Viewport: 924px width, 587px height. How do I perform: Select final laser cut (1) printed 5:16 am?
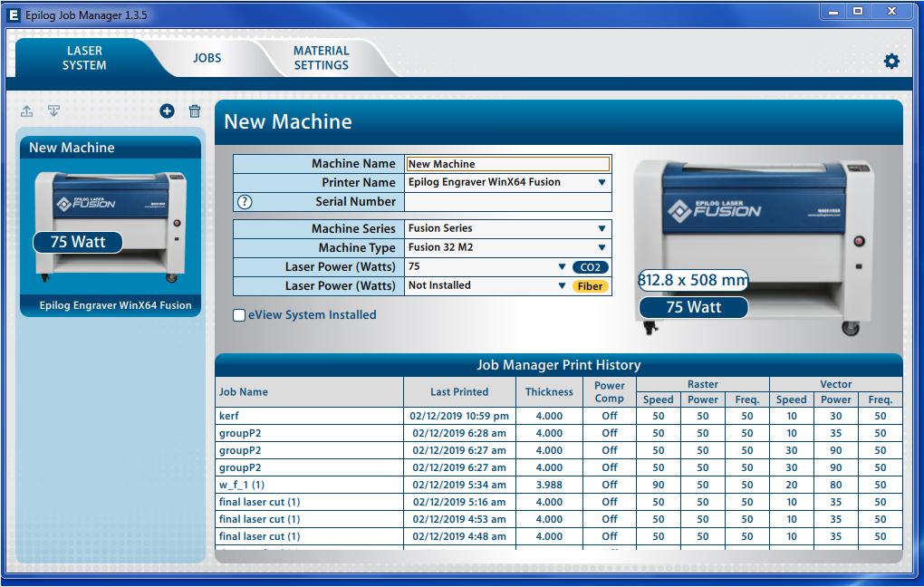[559, 502]
